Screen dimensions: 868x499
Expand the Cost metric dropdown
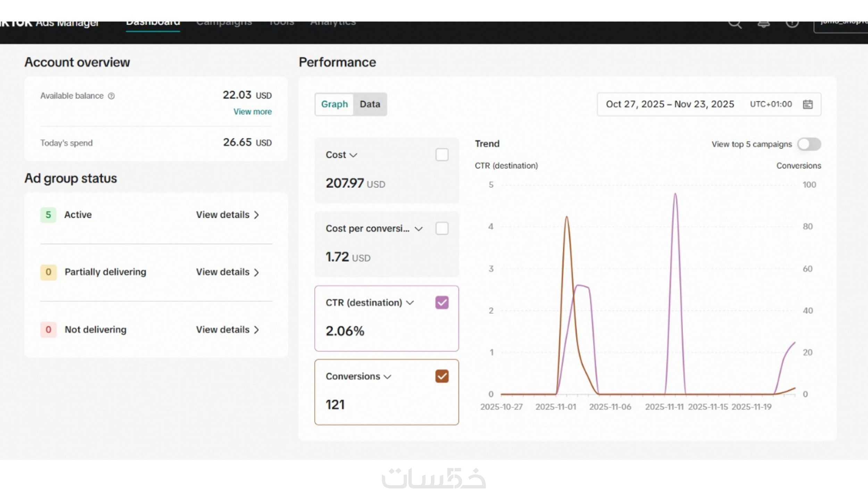353,155
